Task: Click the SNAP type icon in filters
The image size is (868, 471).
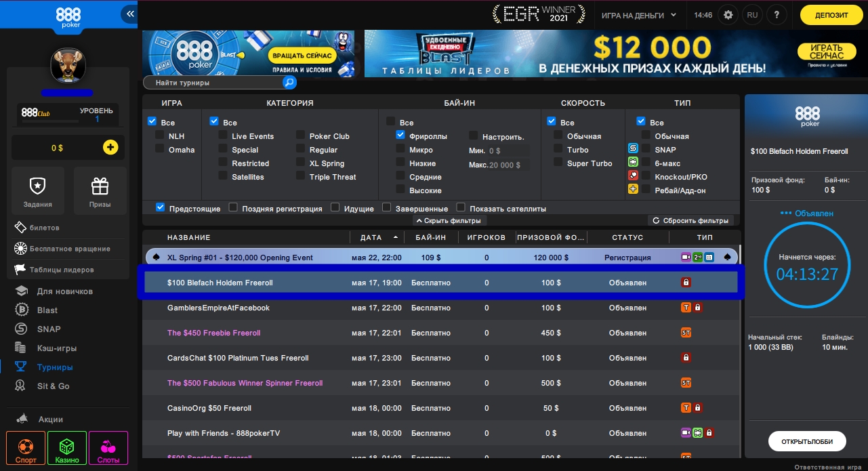Action: [633, 149]
